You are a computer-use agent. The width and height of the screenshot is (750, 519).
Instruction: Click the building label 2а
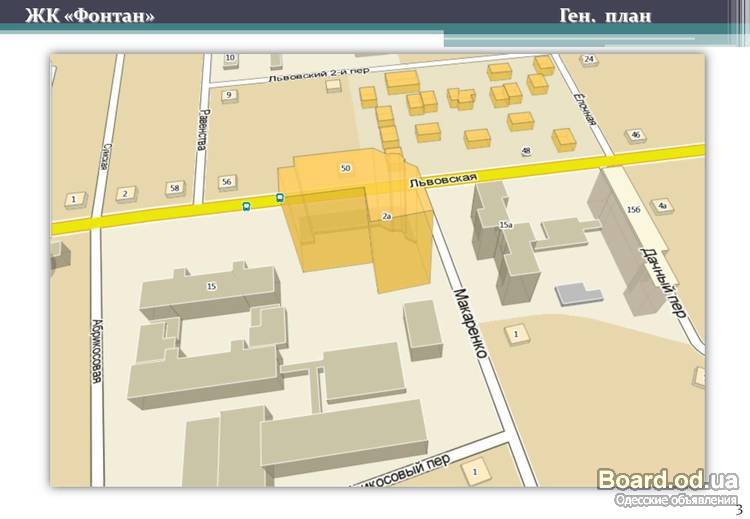coord(386,215)
